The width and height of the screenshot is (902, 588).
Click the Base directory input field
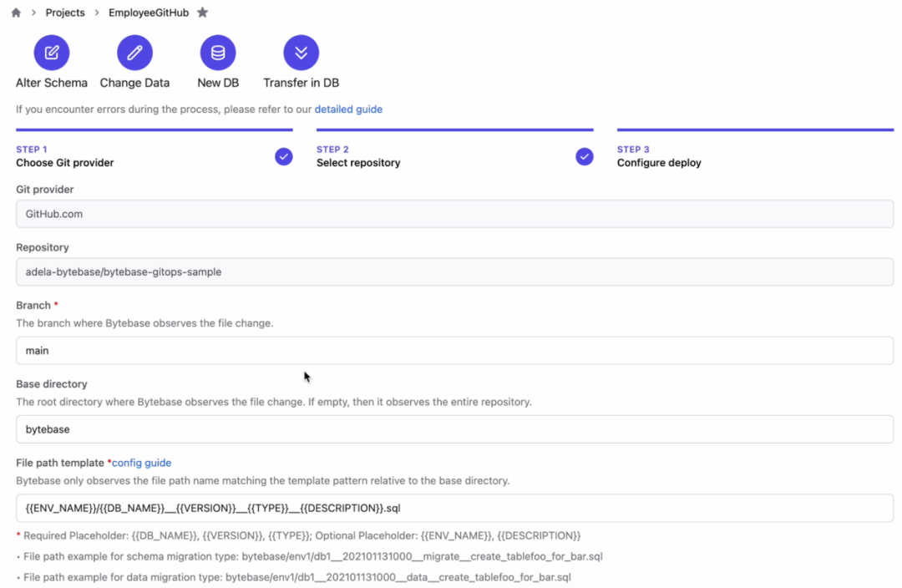click(454, 429)
